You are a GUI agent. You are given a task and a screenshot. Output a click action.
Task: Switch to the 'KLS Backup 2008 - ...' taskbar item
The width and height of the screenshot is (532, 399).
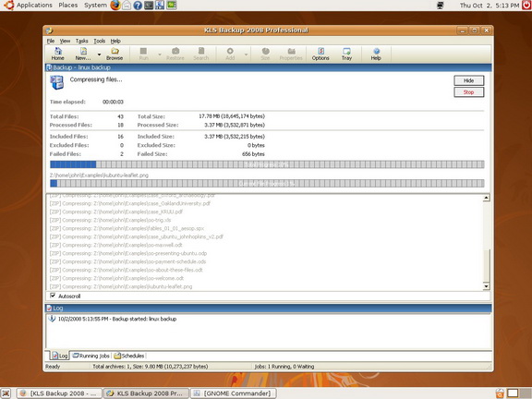point(59,393)
